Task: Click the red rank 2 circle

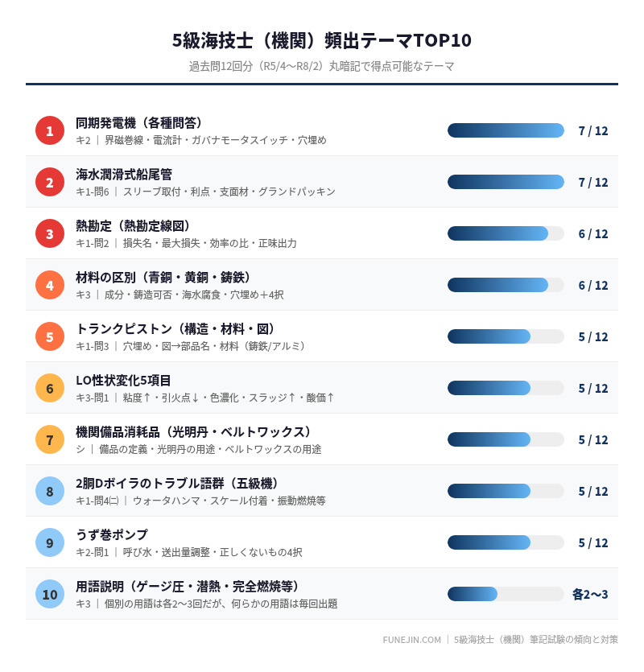Action: tap(50, 182)
